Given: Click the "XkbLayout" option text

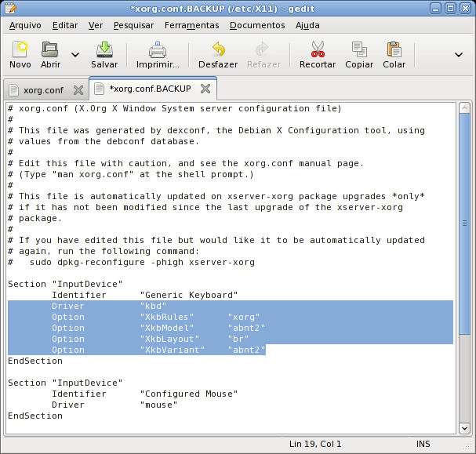Looking at the screenshot, I should tap(169, 339).
